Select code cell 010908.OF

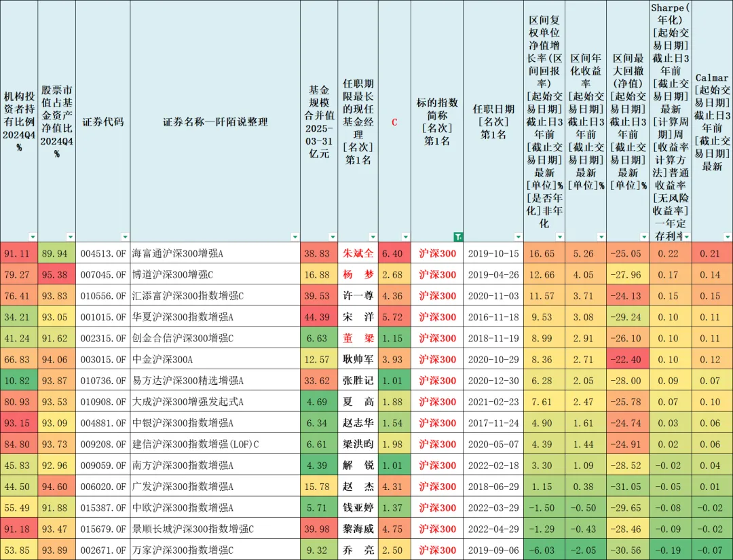(103, 402)
